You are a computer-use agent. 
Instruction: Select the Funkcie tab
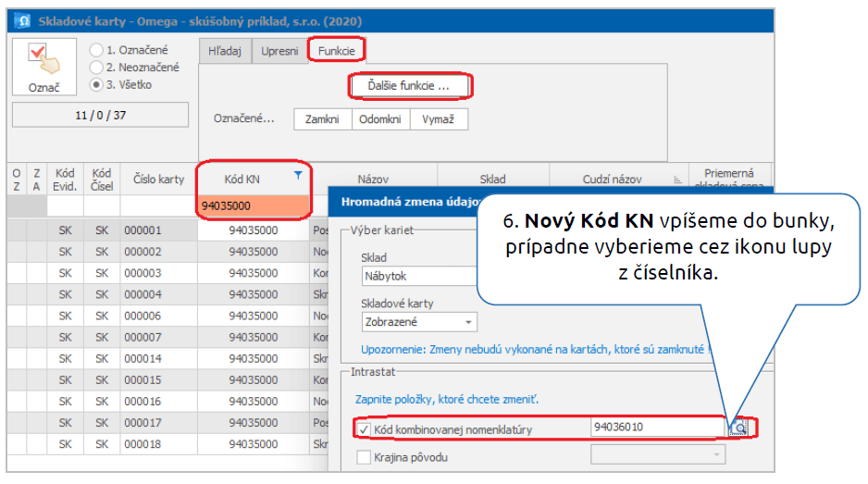click(x=336, y=52)
